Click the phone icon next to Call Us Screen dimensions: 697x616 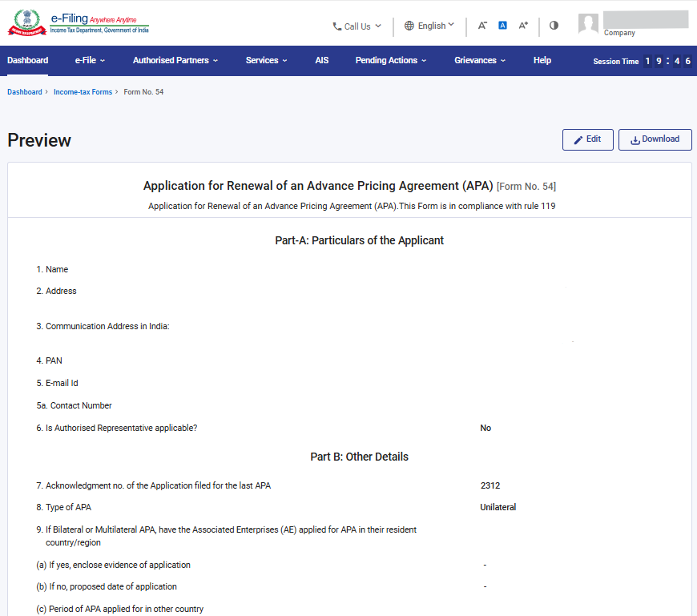coord(337,26)
